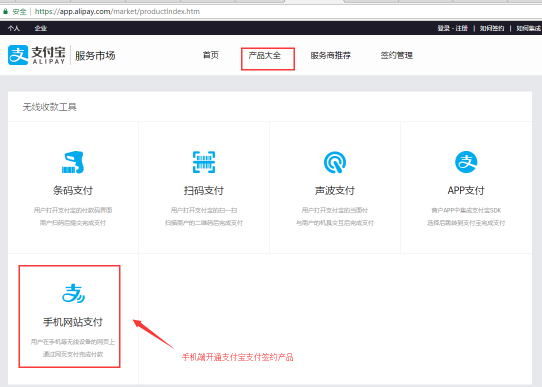The width and height of the screenshot is (542, 387).
Task: Switch to the 个人 top bar tab
Action: [x=13, y=28]
